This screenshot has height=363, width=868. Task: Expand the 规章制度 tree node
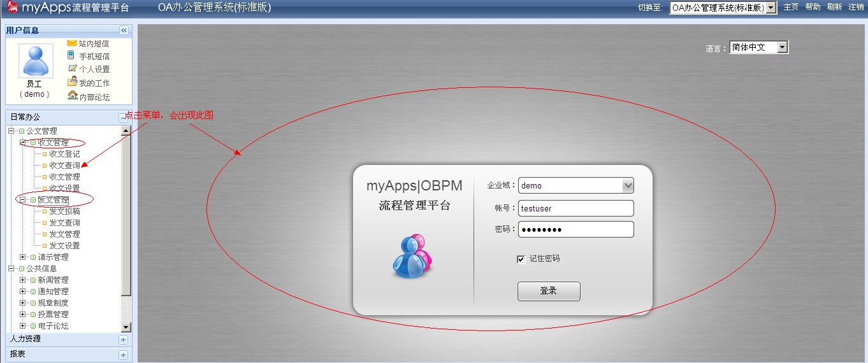(22, 302)
